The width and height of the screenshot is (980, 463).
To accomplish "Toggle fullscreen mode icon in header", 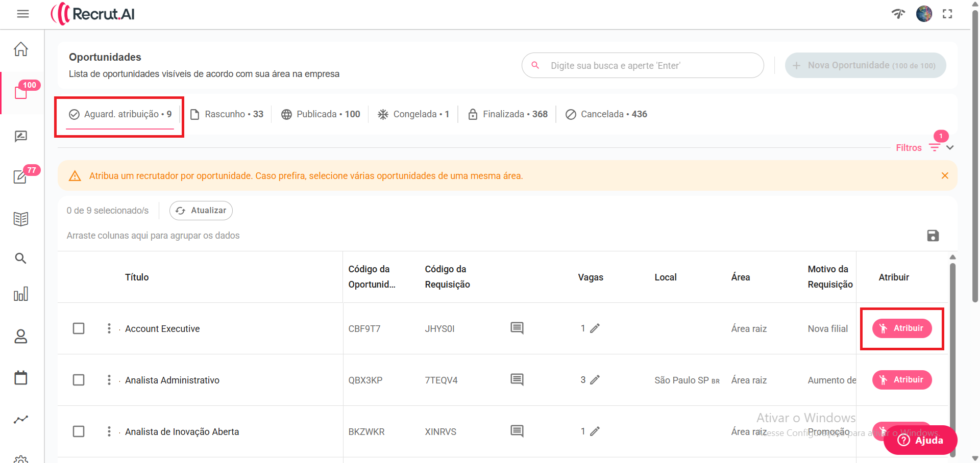I will pos(947,14).
